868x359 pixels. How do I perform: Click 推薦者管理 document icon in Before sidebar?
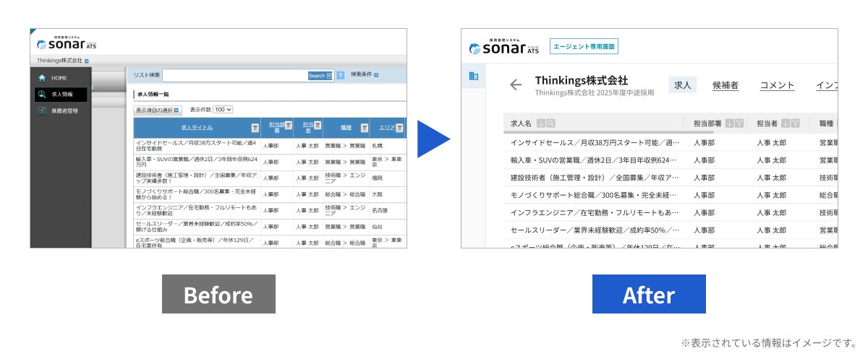coord(42,111)
